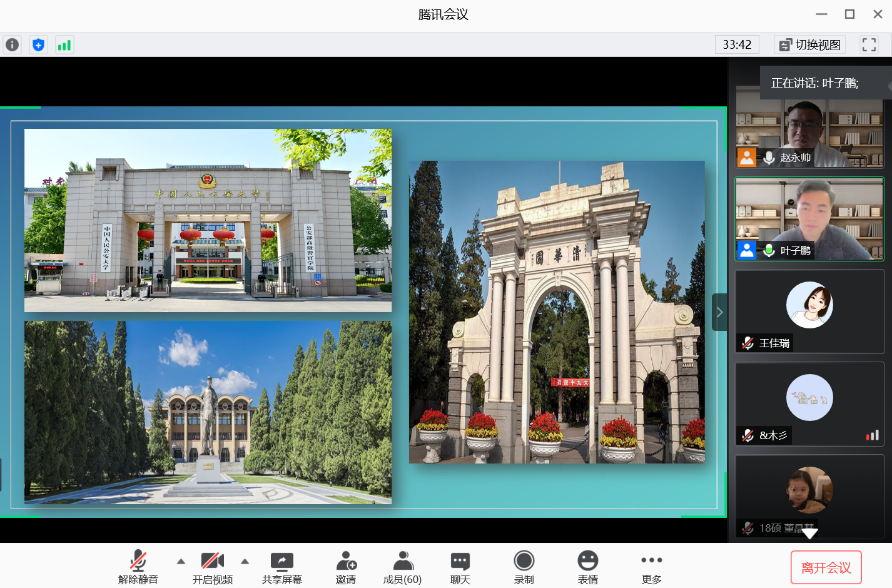Collapse the participant video sidebar
This screenshot has width=892, height=588.
(719, 312)
